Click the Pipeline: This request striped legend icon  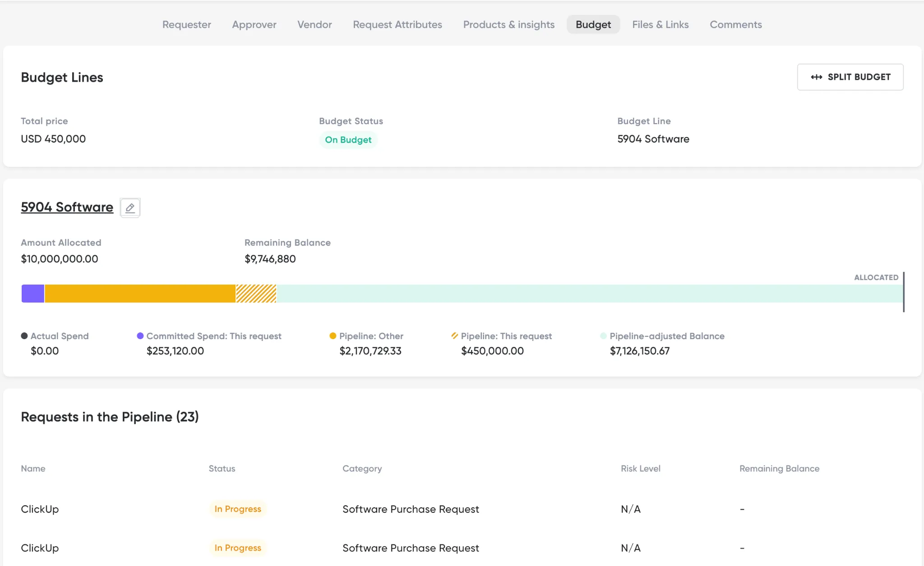455,336
